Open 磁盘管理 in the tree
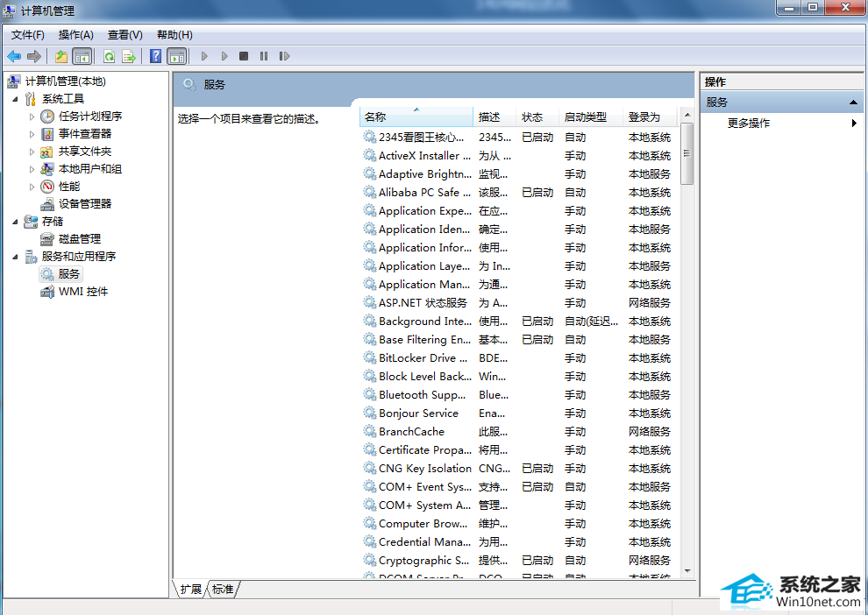 pyautogui.click(x=80, y=239)
